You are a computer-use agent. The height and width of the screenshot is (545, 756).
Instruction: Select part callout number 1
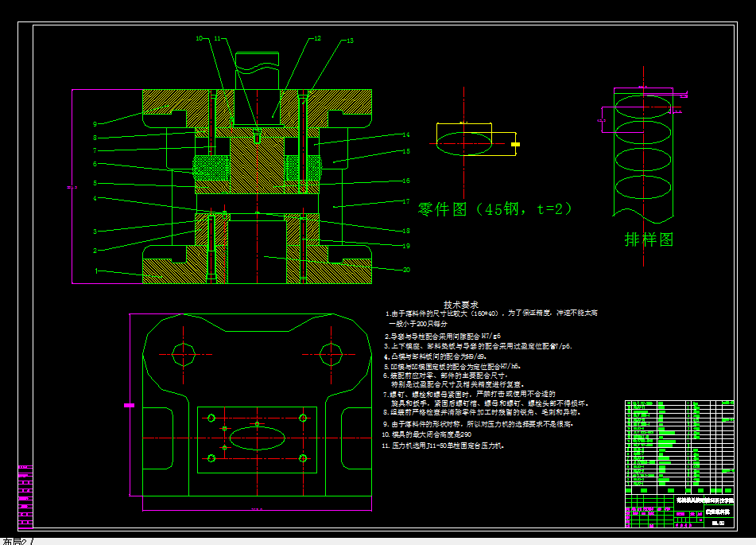(x=96, y=271)
